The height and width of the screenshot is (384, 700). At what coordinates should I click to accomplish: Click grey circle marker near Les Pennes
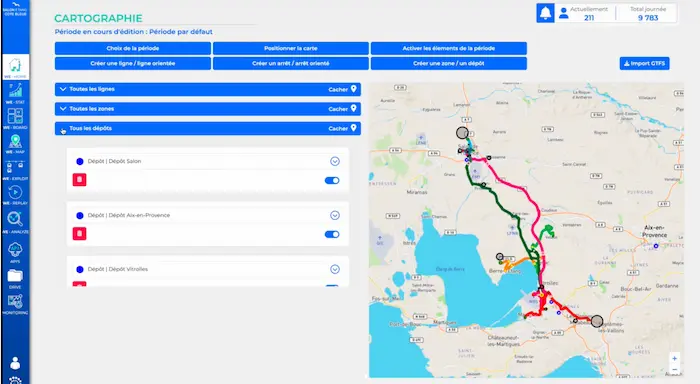pos(597,321)
